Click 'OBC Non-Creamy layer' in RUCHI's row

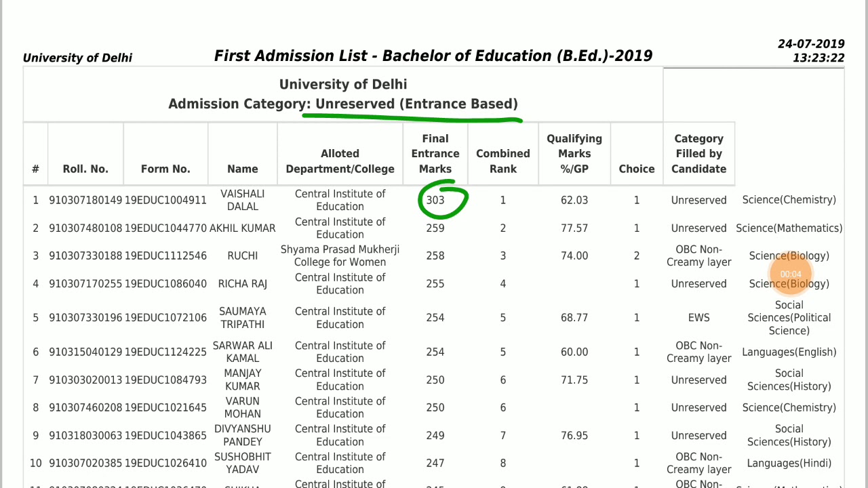pos(699,256)
